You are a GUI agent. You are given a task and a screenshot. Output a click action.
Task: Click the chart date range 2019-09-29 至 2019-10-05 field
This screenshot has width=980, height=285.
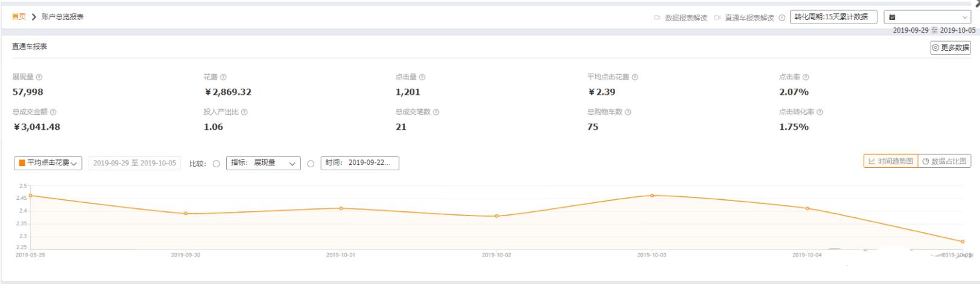(x=134, y=163)
